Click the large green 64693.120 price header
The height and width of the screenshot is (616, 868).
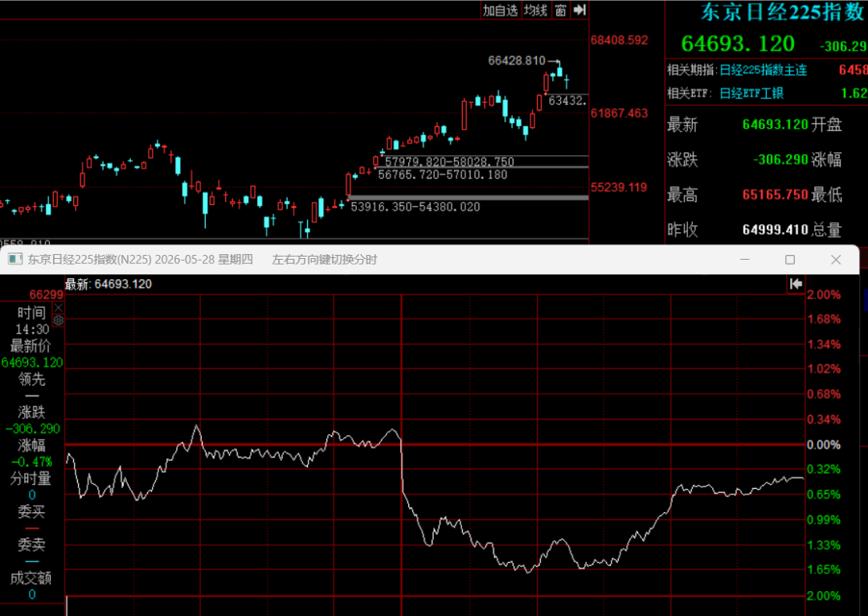[x=738, y=43]
